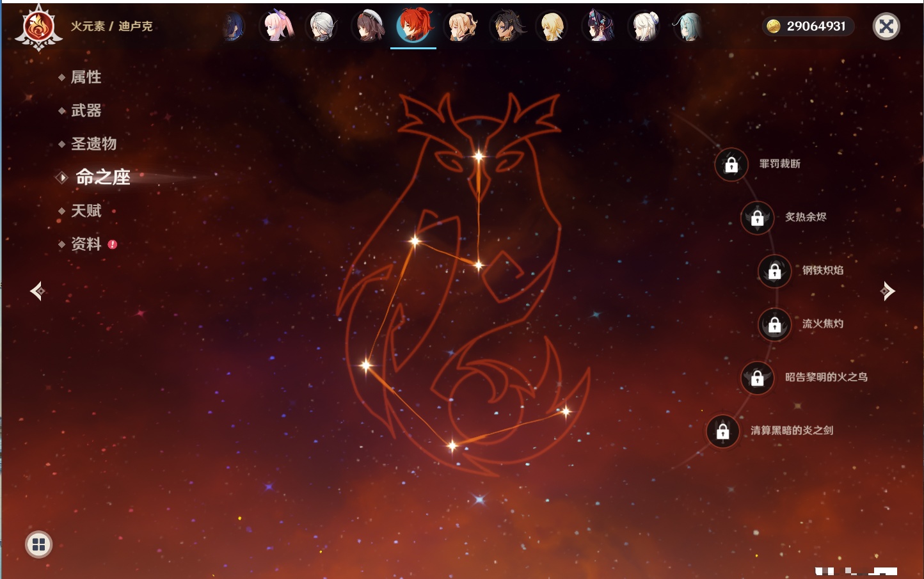Click the star on the owl's forehead
924x579 pixels.
pos(479,156)
